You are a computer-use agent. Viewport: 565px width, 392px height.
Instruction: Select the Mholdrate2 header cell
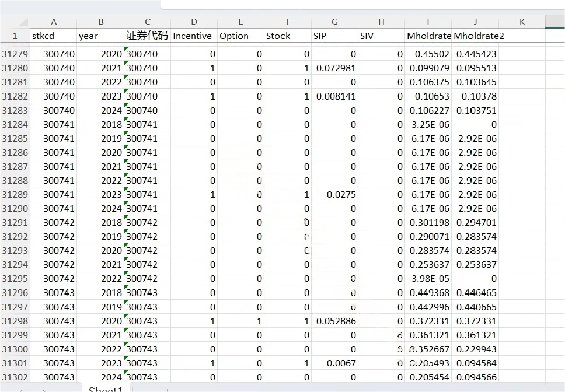coord(475,36)
